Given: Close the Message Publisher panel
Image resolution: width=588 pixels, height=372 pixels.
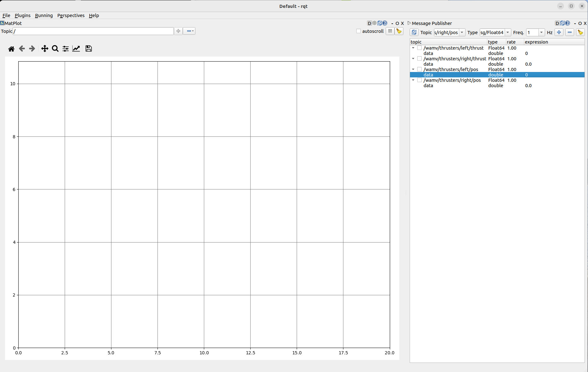Looking at the screenshot, I should pyautogui.click(x=585, y=23).
